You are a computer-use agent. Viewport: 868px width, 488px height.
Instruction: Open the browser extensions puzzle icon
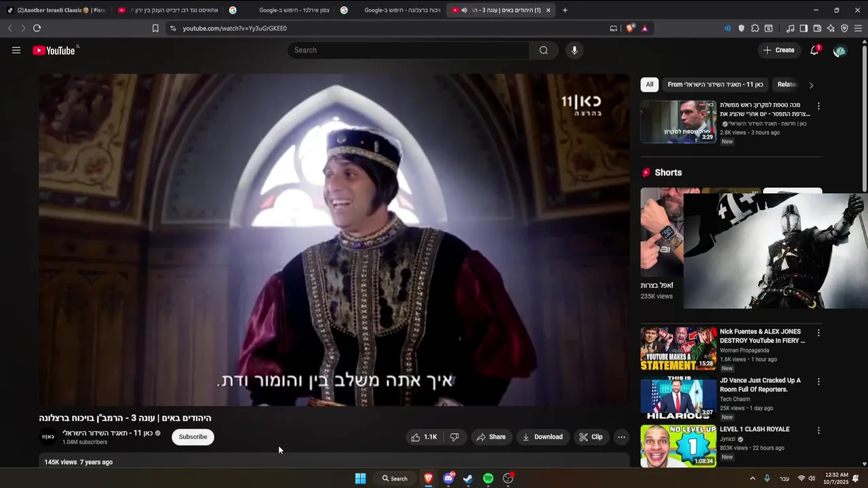(755, 28)
